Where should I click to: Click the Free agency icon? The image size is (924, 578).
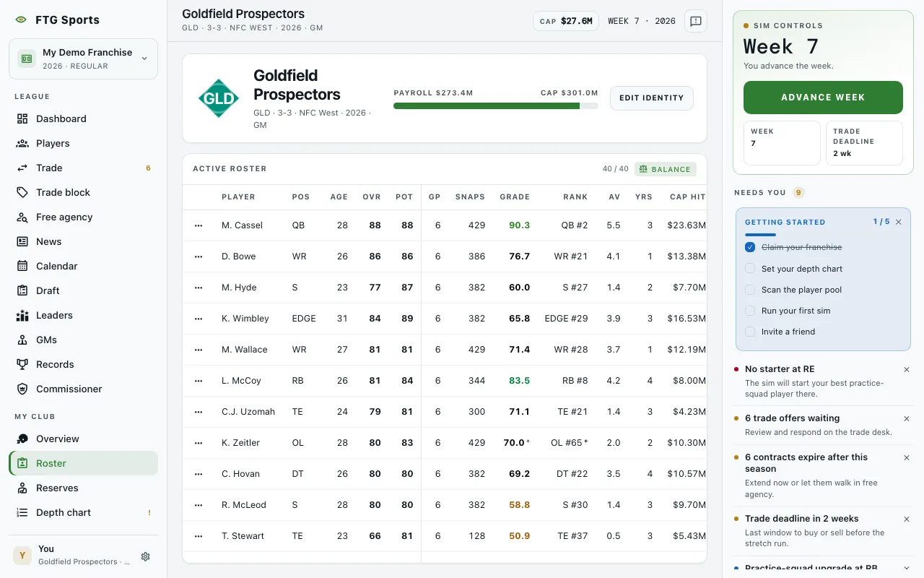[22, 217]
